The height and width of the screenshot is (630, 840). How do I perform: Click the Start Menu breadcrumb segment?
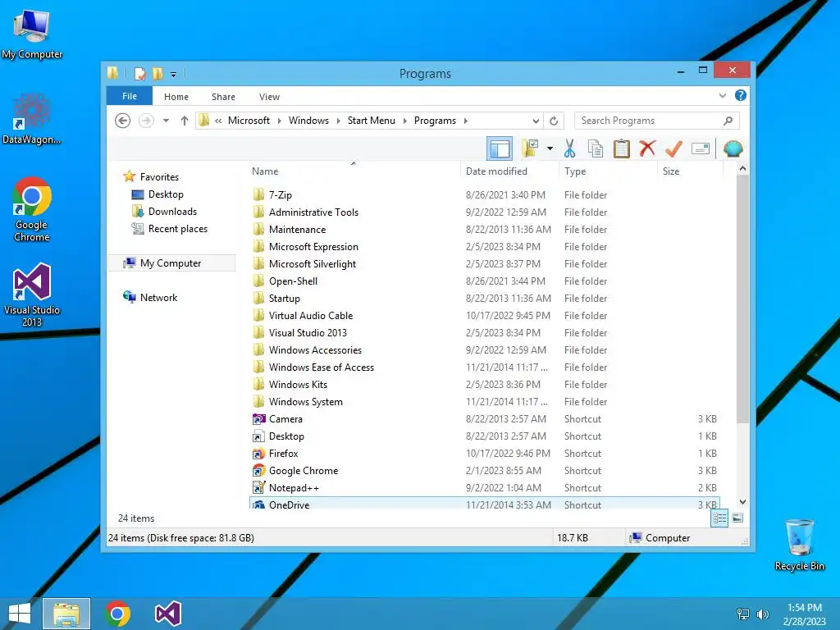pos(372,121)
